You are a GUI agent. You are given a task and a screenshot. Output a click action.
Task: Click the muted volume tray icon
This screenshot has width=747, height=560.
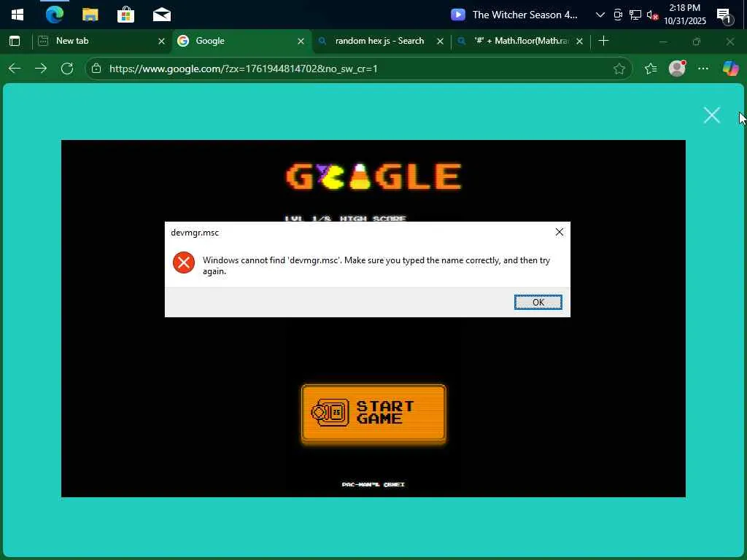(652, 15)
